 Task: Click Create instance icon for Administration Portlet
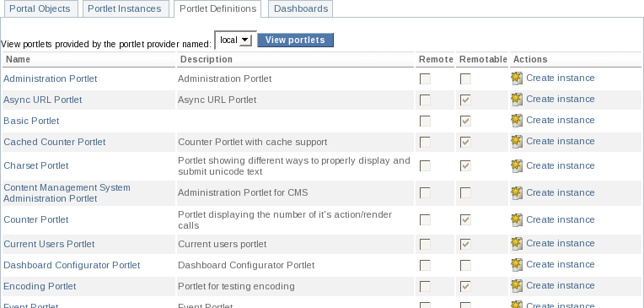pos(517,78)
